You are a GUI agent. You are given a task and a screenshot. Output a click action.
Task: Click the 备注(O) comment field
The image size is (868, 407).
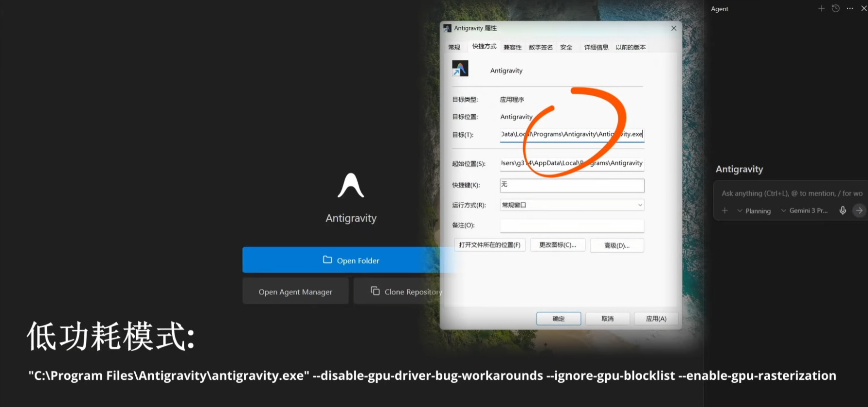[572, 225]
